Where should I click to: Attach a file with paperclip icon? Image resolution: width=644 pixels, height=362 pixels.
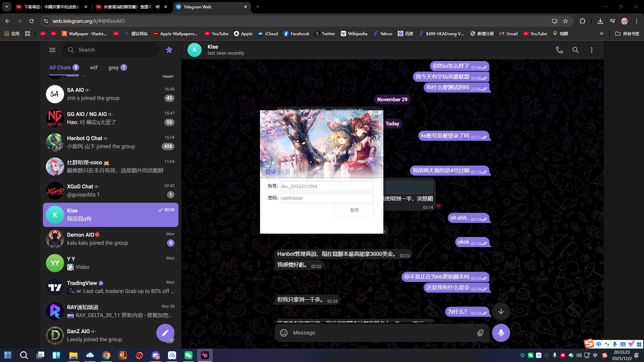tap(480, 333)
